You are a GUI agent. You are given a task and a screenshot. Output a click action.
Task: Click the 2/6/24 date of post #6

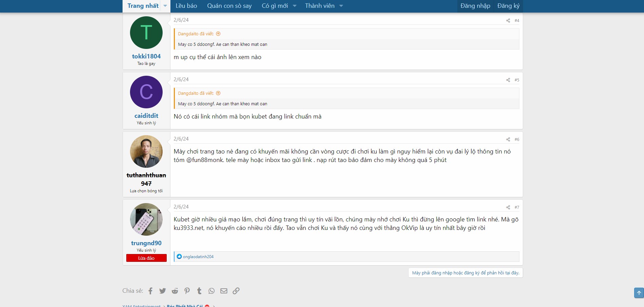coord(181,139)
